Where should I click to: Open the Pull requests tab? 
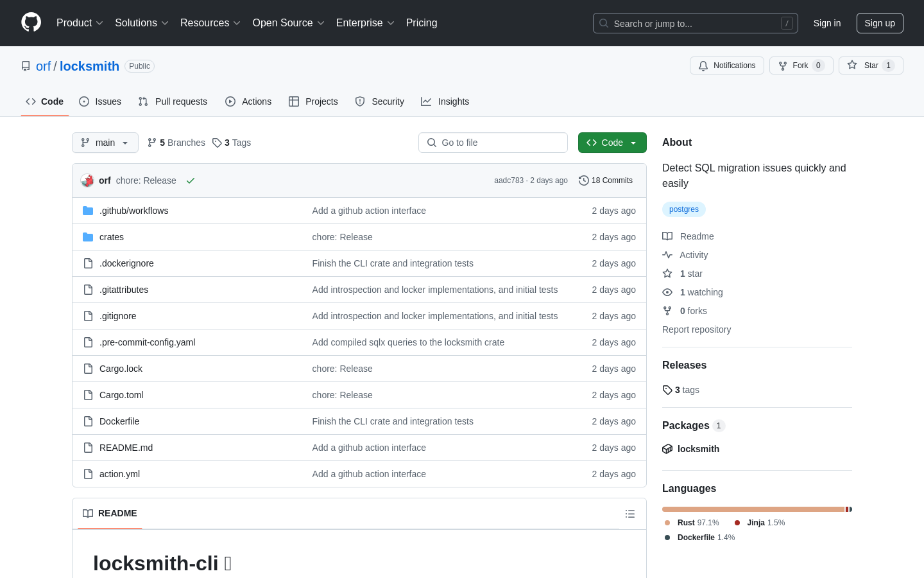[x=173, y=101]
